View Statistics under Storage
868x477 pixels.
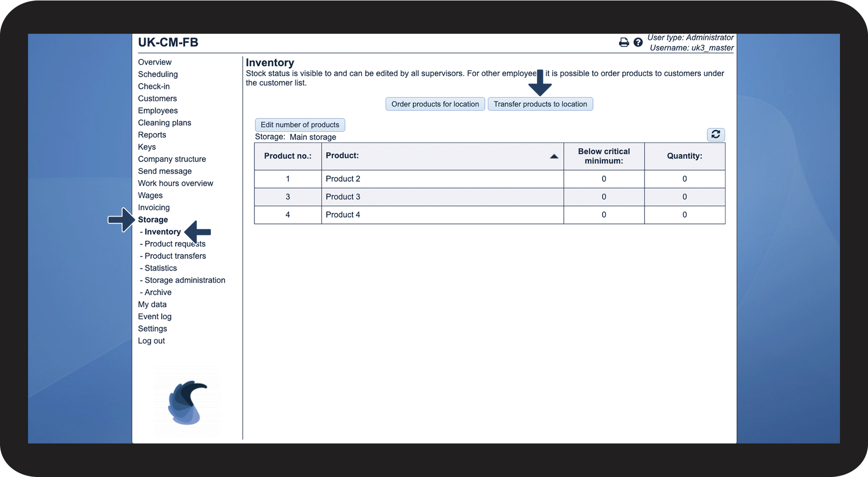[x=161, y=268]
